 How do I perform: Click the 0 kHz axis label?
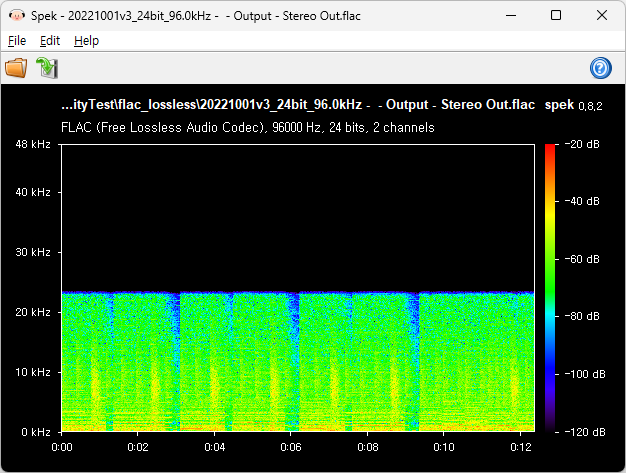(x=36, y=432)
